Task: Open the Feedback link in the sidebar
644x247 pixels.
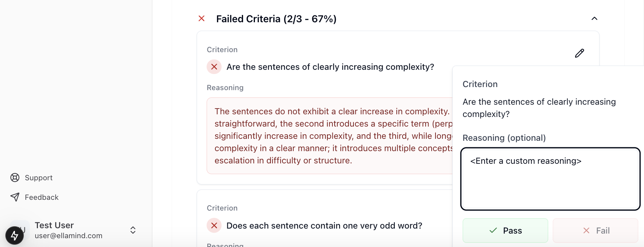Action: point(42,197)
